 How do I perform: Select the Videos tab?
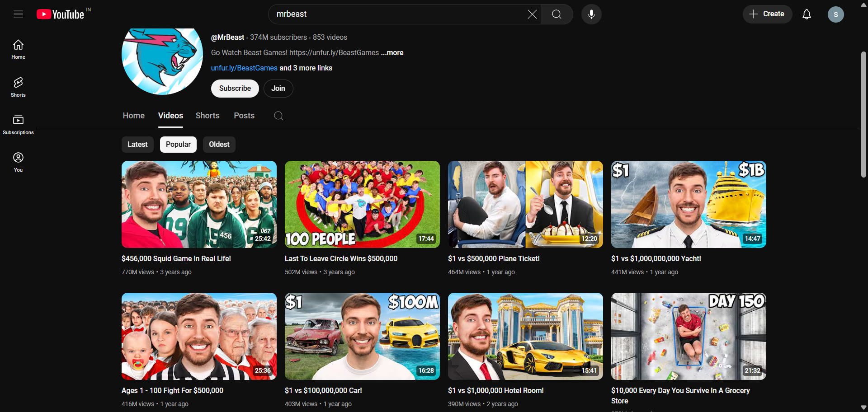click(x=170, y=116)
